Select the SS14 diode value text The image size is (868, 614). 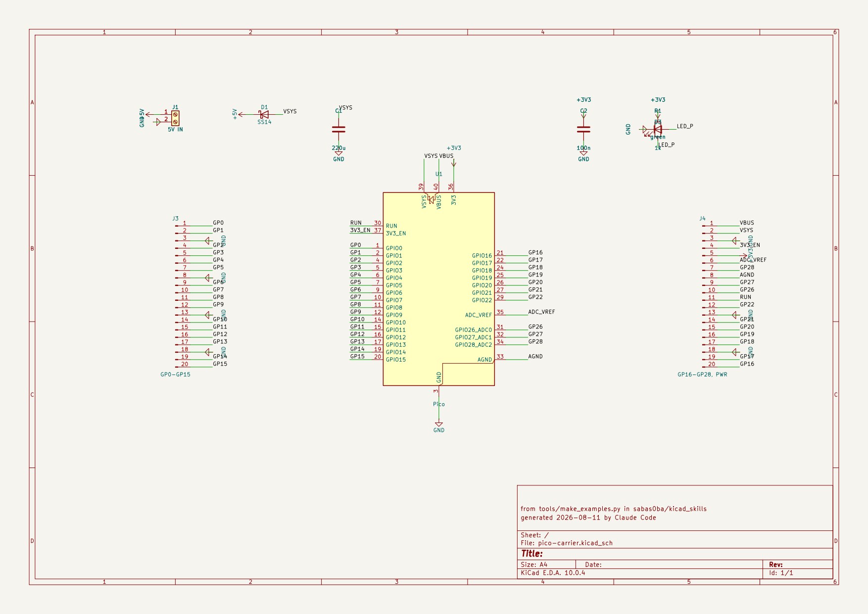pos(264,122)
